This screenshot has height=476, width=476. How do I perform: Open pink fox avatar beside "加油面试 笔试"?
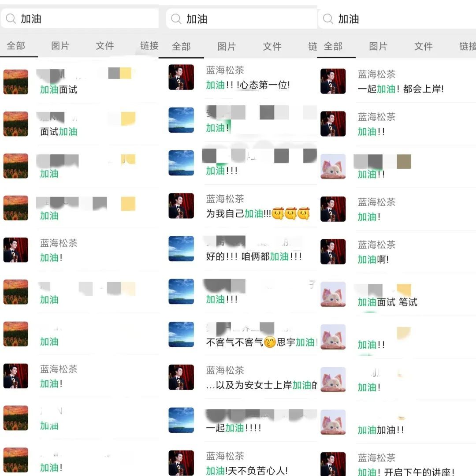coord(333,294)
